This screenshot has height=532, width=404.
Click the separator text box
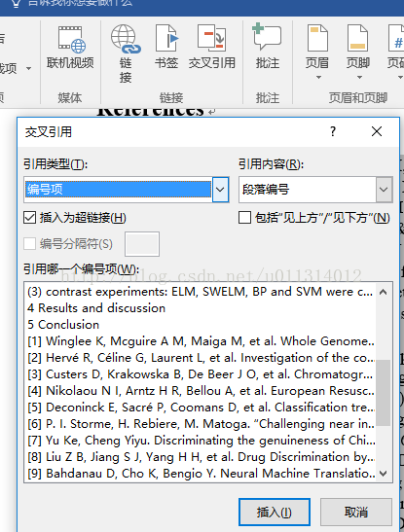tap(142, 244)
